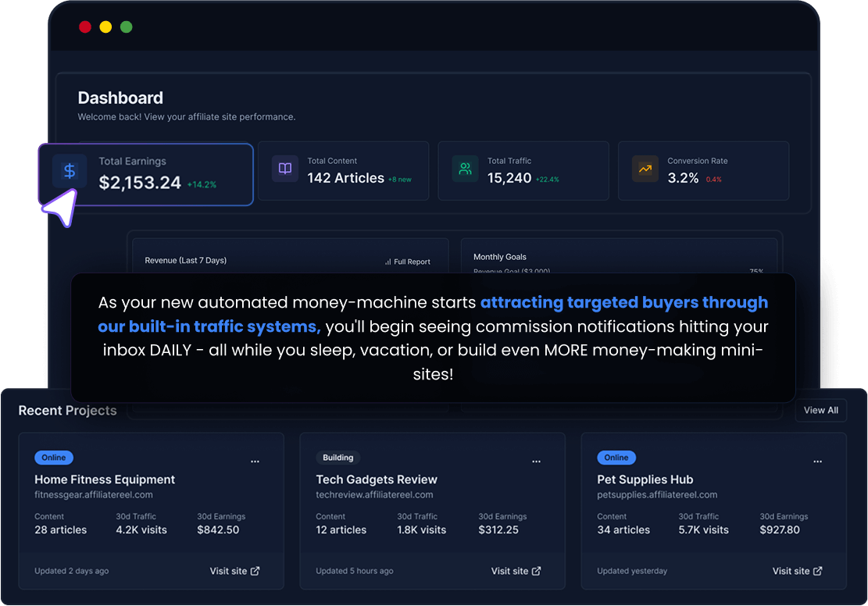Viewport: 868px width, 606px height.
Task: Click Online badge on Home Fitness Equipment
Action: 54,458
